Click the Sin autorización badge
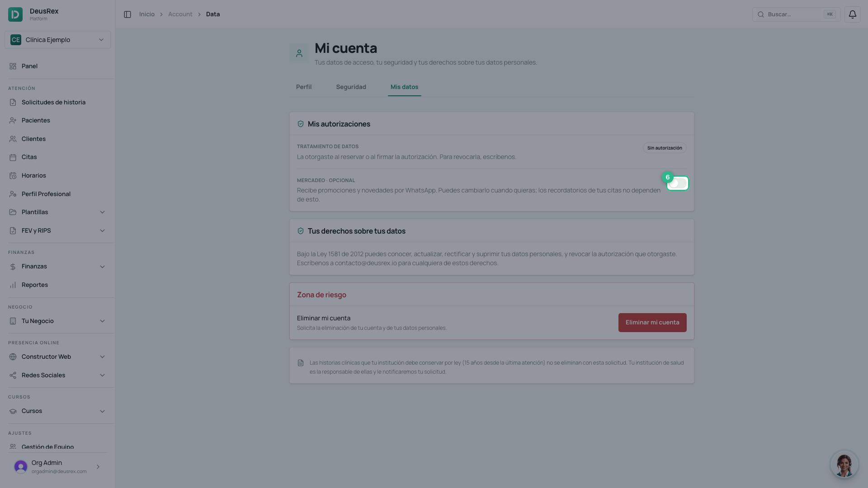868x488 pixels. tap(665, 148)
